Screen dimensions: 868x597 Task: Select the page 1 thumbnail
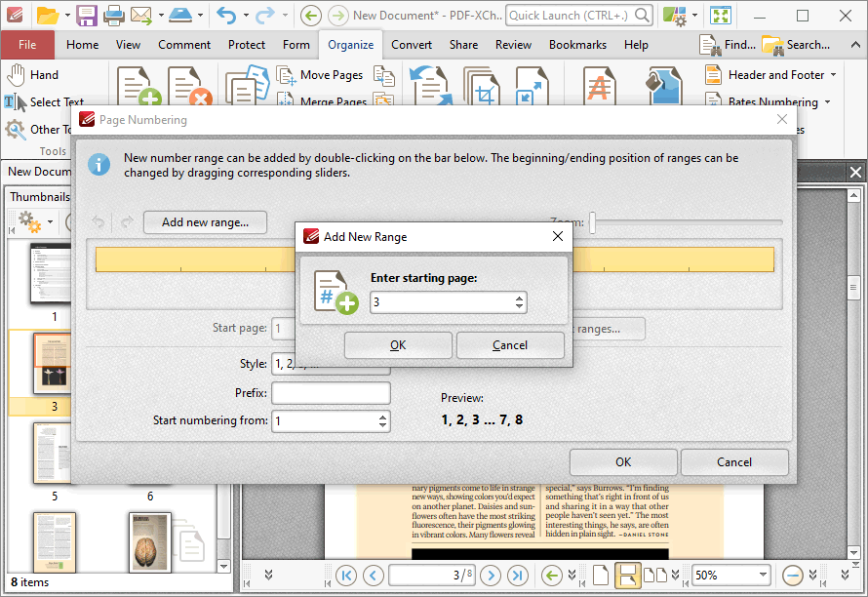pos(53,273)
